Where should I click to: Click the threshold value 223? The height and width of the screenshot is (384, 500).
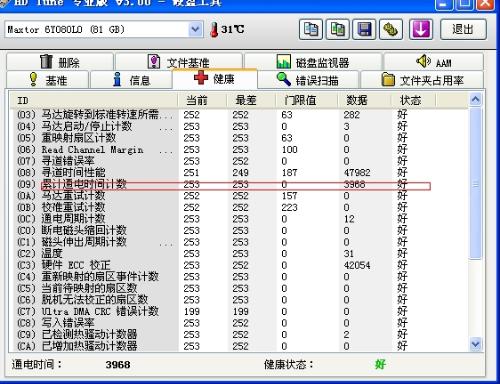click(289, 208)
